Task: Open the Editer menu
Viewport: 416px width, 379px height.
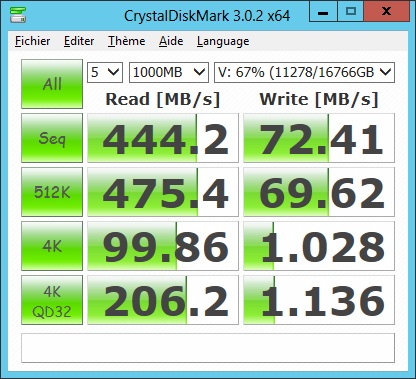Action: [x=79, y=41]
